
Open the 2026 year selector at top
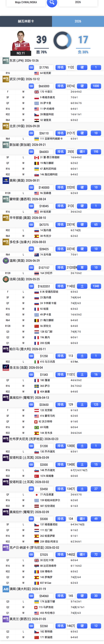pyautogui.click(x=78, y=2)
